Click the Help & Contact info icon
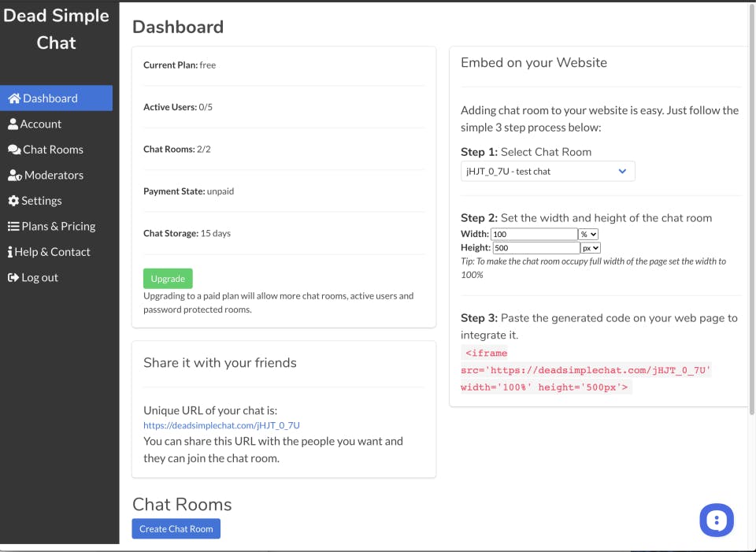The width and height of the screenshot is (756, 552). click(x=10, y=252)
